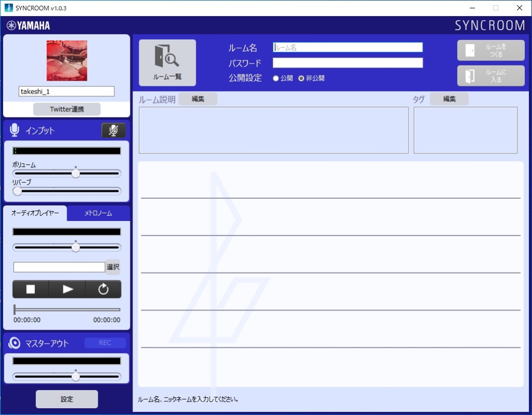Adjust the マスターアウト volume slider

coord(67,377)
